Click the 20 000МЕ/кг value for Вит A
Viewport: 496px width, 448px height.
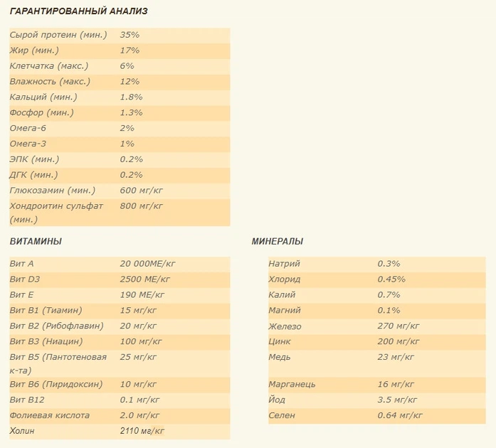(x=147, y=264)
